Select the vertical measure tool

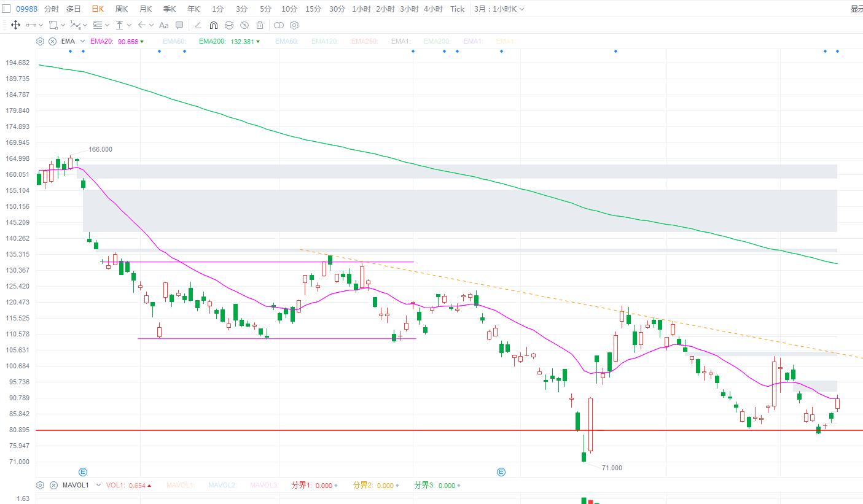click(x=120, y=25)
